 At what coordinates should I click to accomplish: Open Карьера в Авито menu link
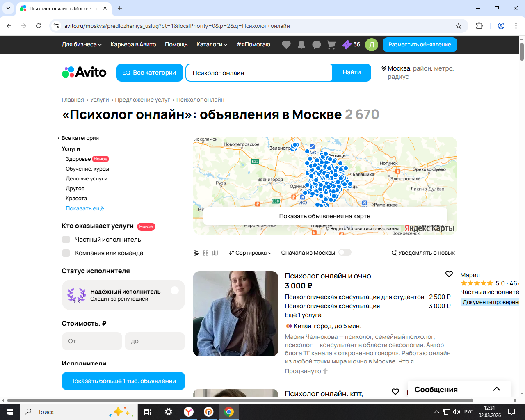point(133,45)
